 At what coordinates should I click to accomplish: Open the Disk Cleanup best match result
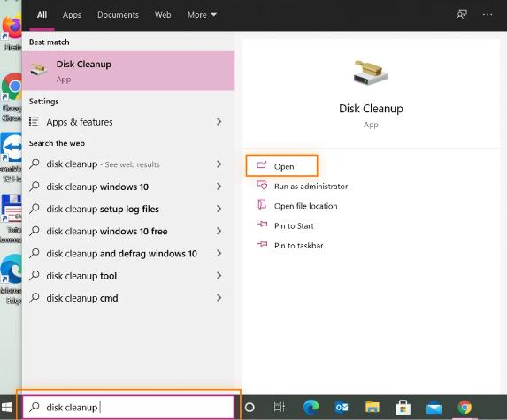[128, 71]
